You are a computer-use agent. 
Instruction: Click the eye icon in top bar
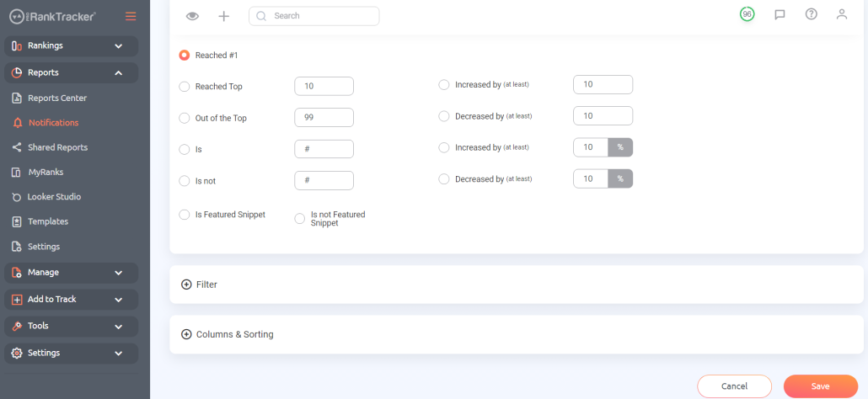(x=192, y=16)
